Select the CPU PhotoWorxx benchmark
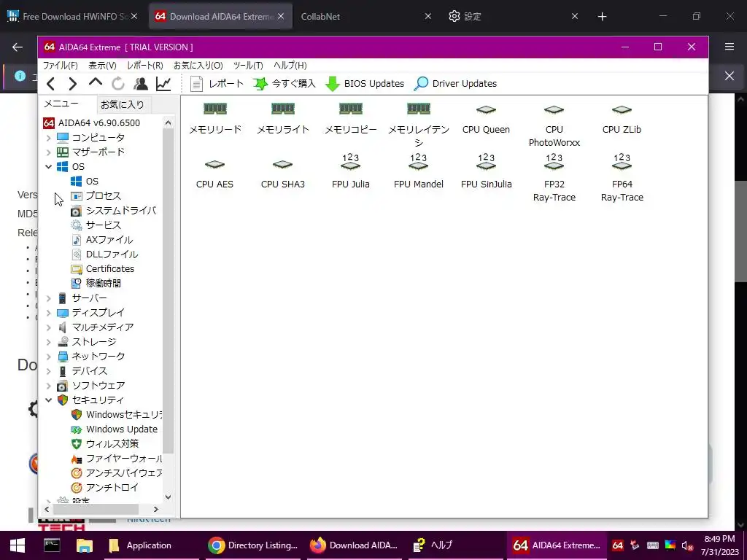The width and height of the screenshot is (747, 560). point(554,124)
